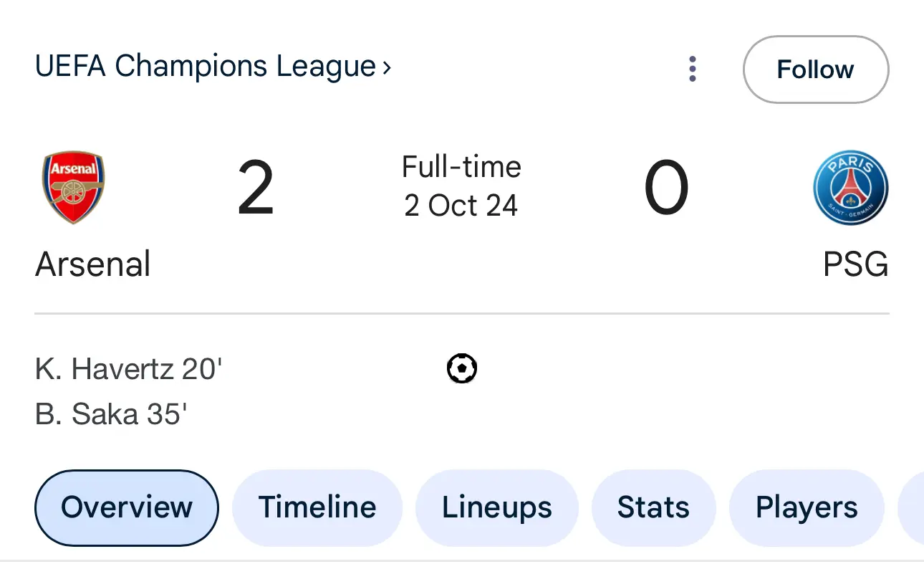924x564 pixels.
Task: Open the UEFA Champions League link
Action: coord(213,67)
